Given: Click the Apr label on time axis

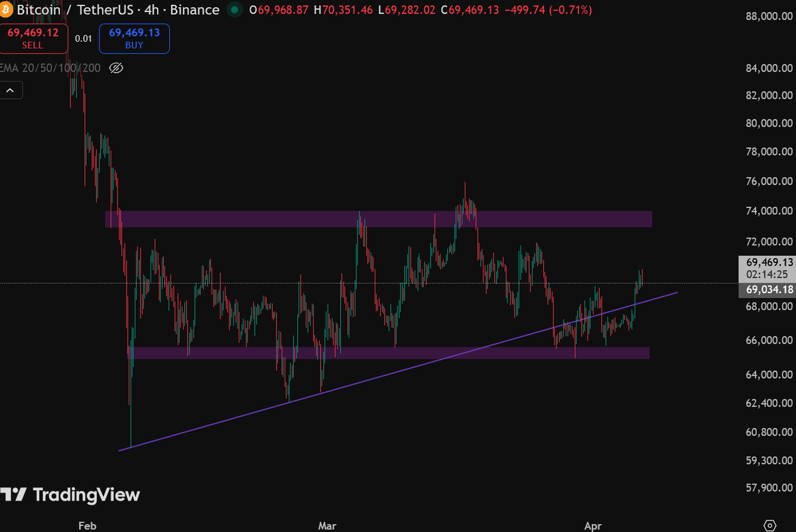Looking at the screenshot, I should pos(593,526).
